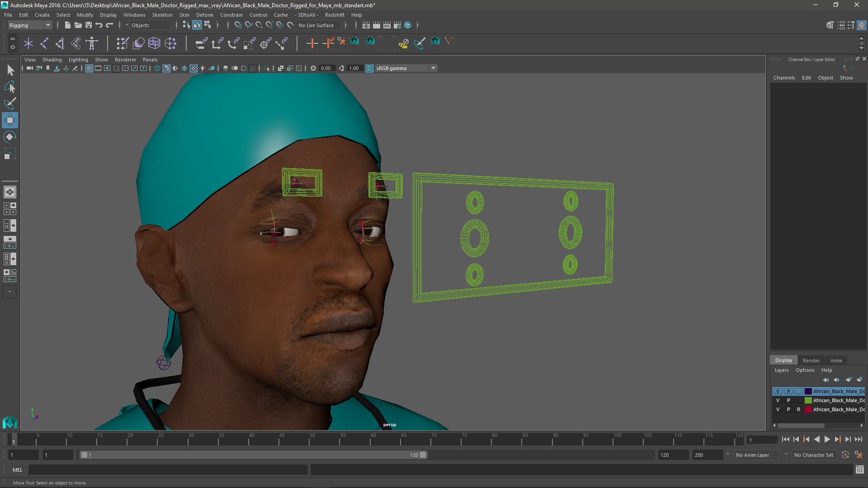Select the Rotate tool in toolbox
The height and width of the screenshot is (488, 868).
click(x=10, y=137)
